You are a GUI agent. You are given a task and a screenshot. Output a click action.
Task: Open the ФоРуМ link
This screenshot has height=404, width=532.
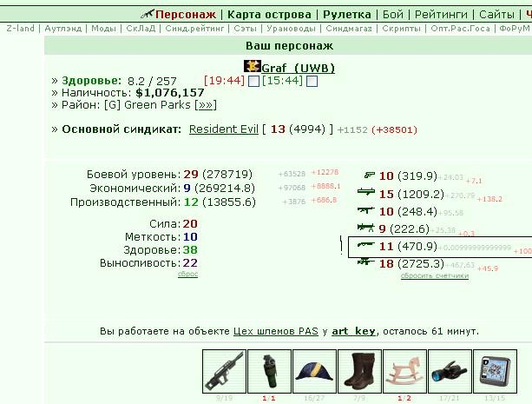(515, 28)
